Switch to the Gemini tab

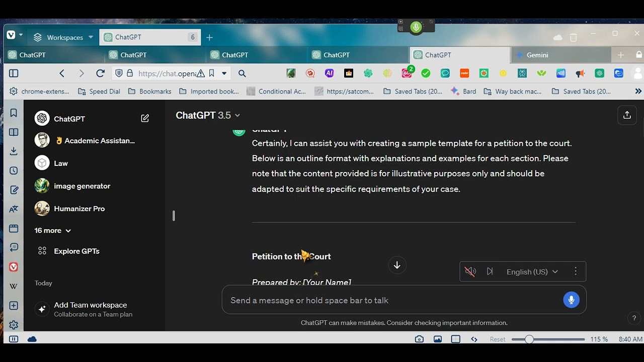[561, 55]
